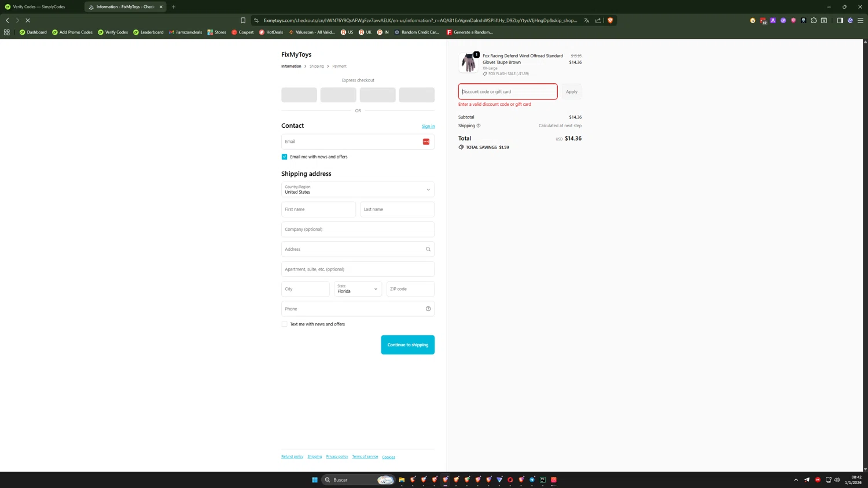
Task: Click the volume speaker icon in system tray
Action: tap(837, 480)
